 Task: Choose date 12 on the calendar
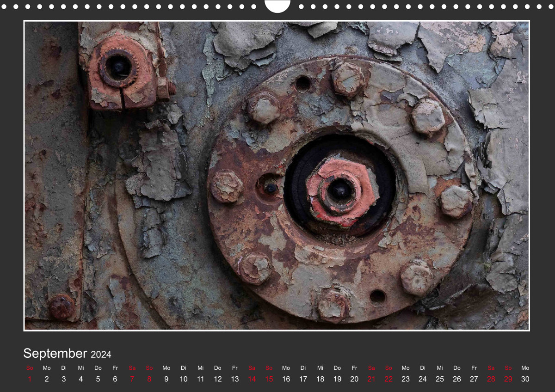point(218,379)
